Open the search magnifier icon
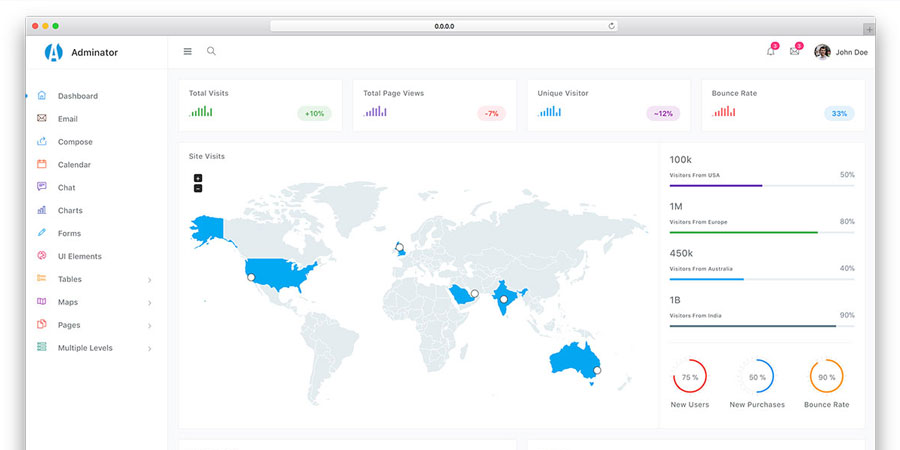This screenshot has width=900, height=450. (x=211, y=51)
